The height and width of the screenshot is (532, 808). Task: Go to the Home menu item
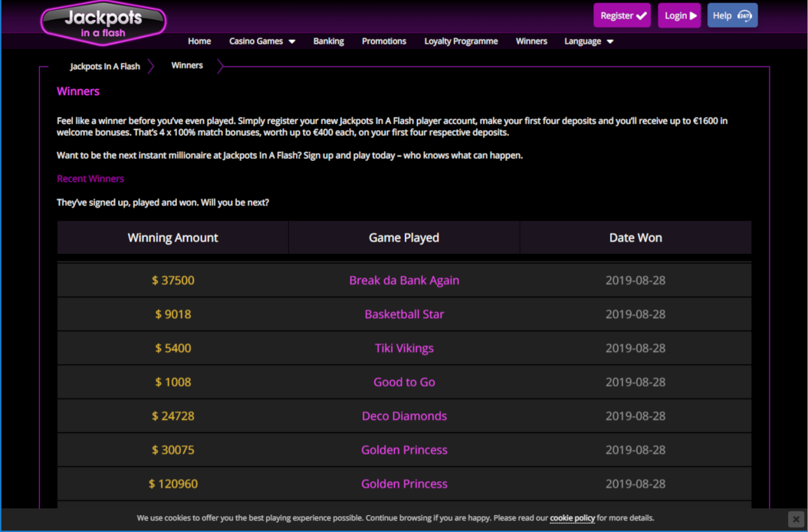[x=199, y=41]
